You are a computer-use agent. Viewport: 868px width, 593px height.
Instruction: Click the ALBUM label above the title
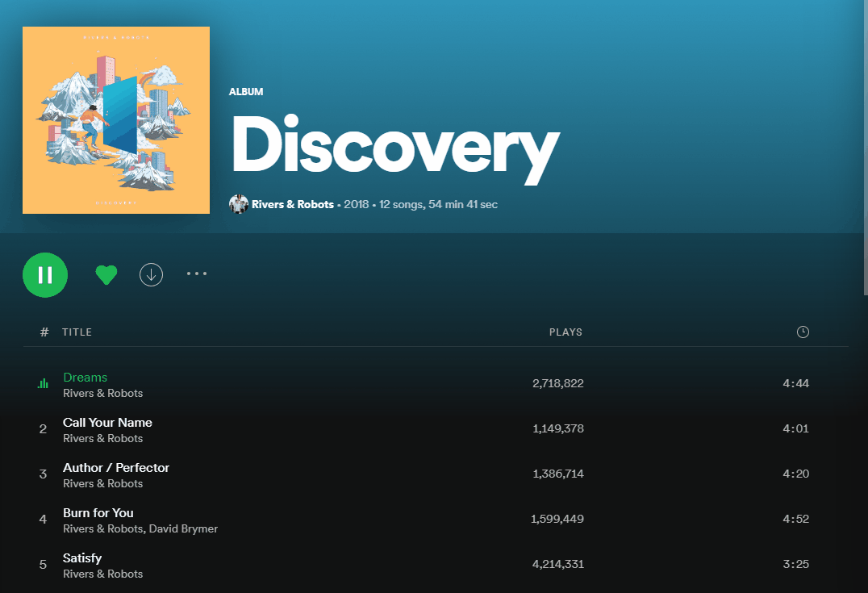pos(246,91)
